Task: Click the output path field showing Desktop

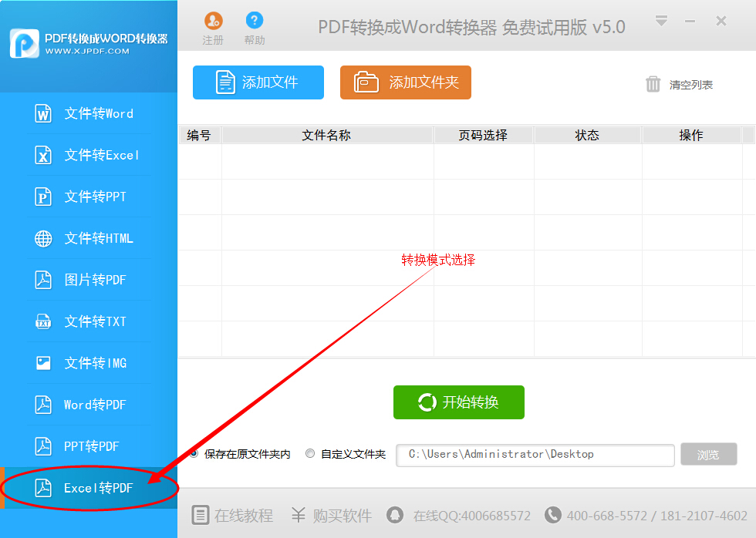Action: pos(535,456)
